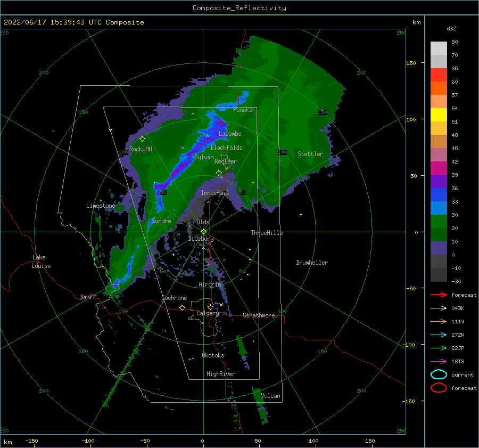Click the Strathmore label
This screenshot has height=448, width=479.
pos(259,315)
